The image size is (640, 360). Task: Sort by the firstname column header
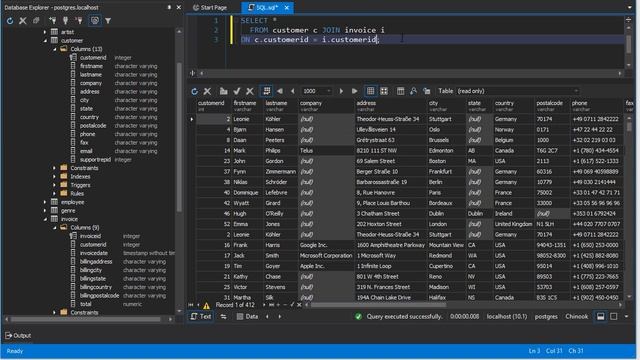tap(247, 106)
